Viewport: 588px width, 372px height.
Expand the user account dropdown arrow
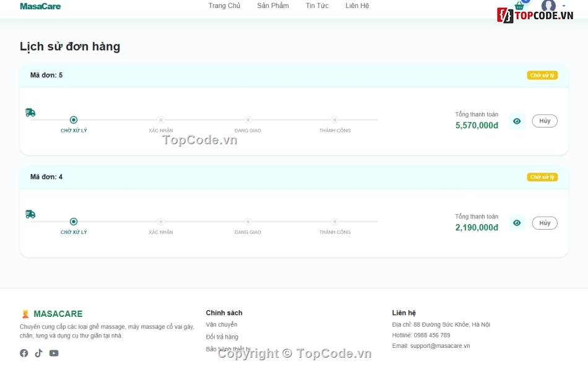point(564,6)
